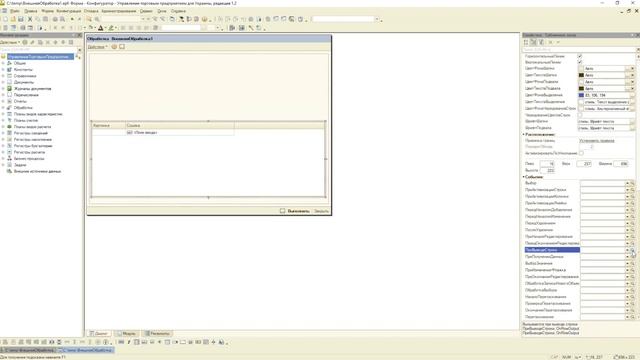Screen dimensions: 640x360
Task: Click the New document toolbar icon
Action: 5,19
